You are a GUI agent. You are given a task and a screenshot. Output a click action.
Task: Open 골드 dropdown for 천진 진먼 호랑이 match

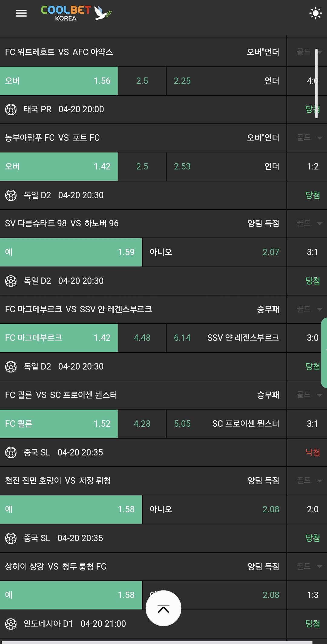(x=309, y=481)
